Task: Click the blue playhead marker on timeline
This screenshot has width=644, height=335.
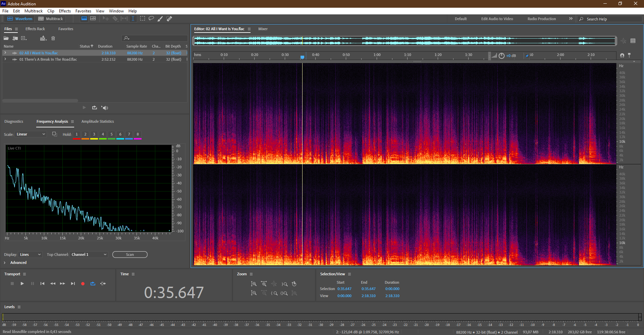Action: click(302, 57)
